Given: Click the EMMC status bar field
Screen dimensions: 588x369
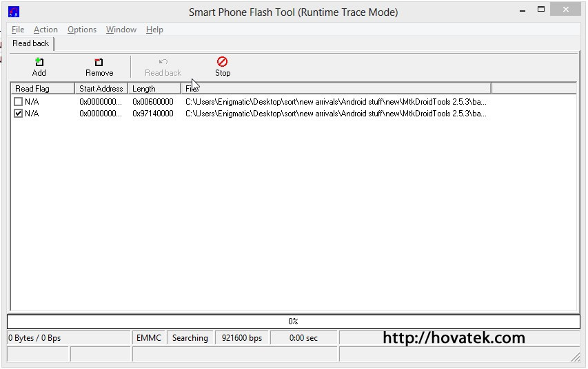Looking at the screenshot, I should 149,338.
